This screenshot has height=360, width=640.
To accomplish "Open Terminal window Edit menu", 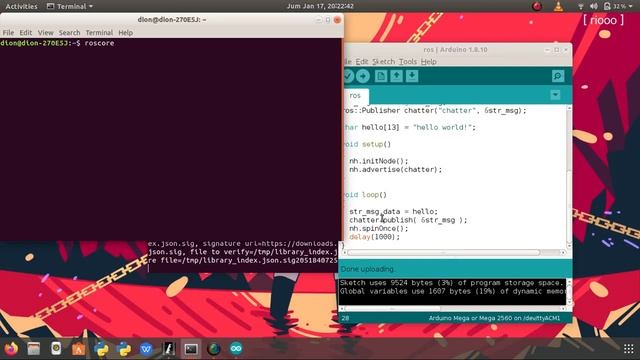I will coord(25,33).
